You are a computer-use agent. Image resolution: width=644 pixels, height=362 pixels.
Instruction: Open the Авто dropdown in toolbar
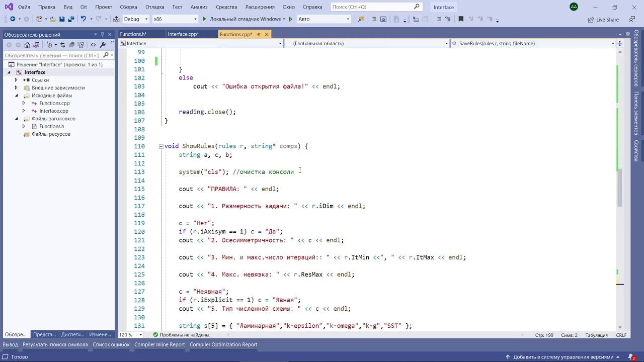tap(348, 19)
